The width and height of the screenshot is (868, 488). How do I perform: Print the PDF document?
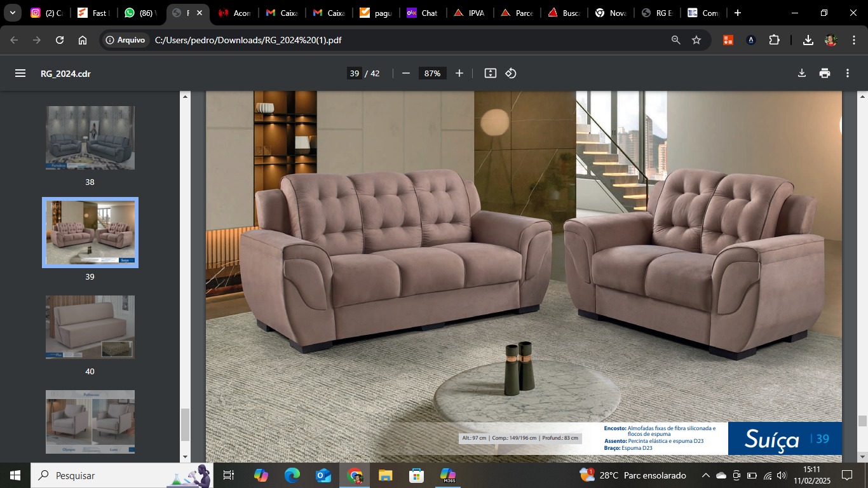825,73
